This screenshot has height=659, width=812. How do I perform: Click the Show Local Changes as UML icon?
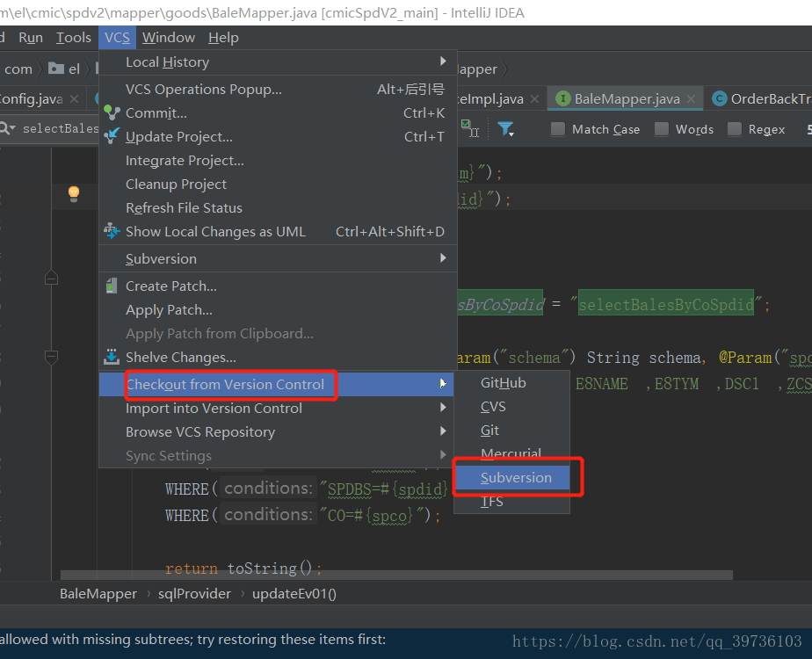[x=112, y=231]
